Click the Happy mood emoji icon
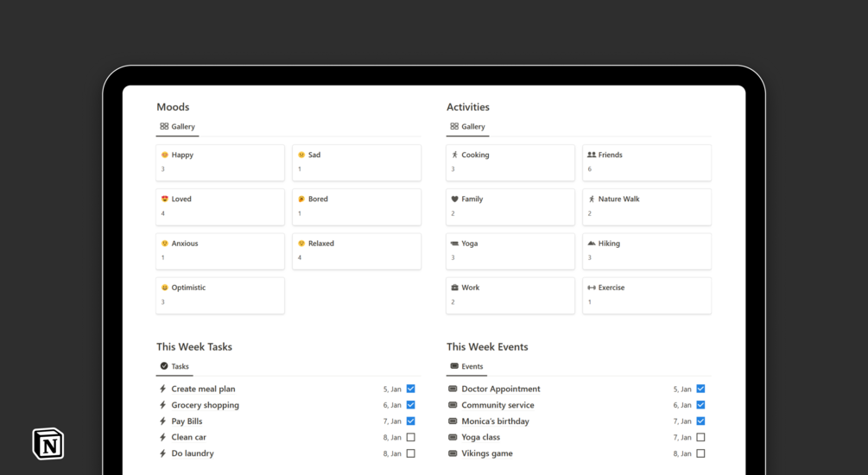The height and width of the screenshot is (475, 868). coord(164,155)
